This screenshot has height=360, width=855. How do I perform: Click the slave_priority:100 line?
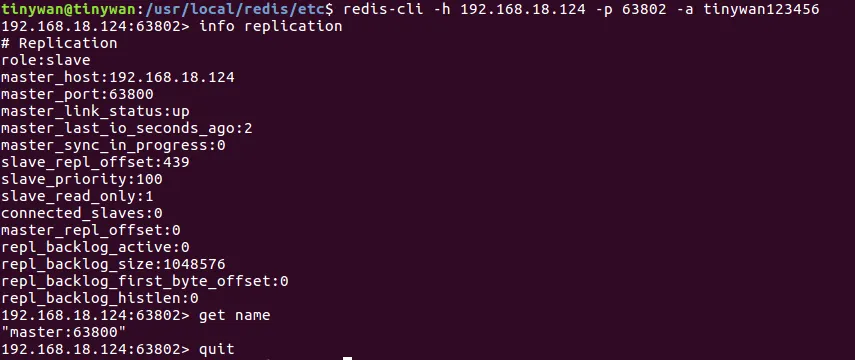click(x=82, y=179)
